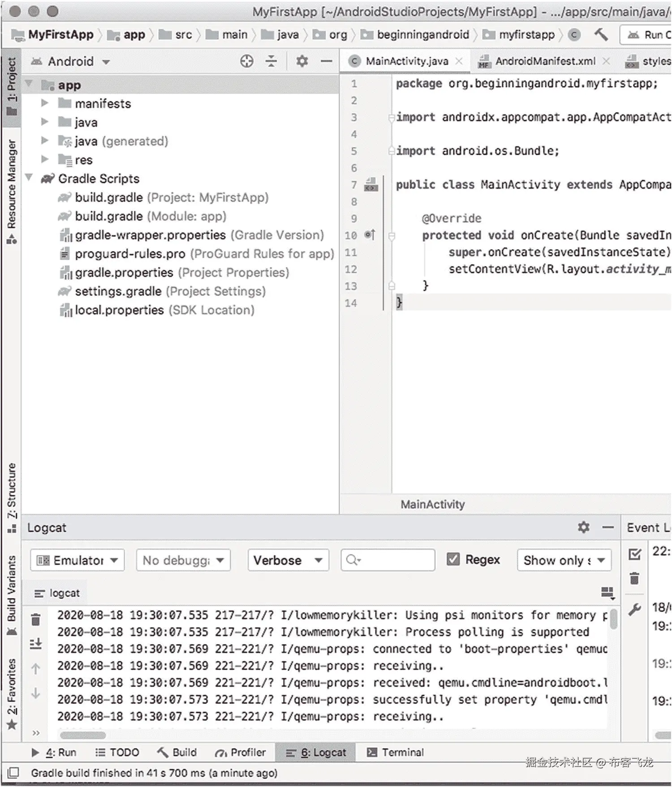Click Event Log trash icon
Image resolution: width=672 pixels, height=787 pixels.
point(634,578)
